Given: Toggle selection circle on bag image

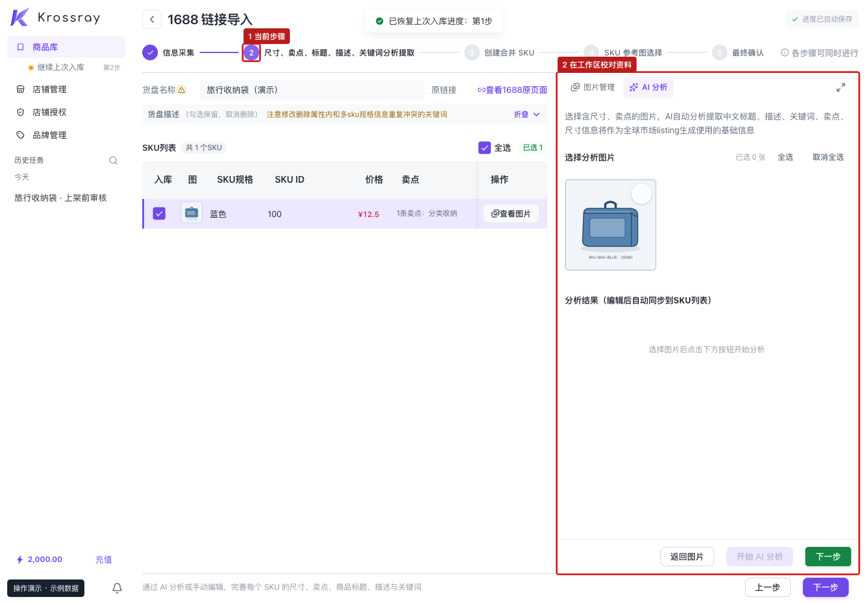Looking at the screenshot, I should tap(641, 194).
